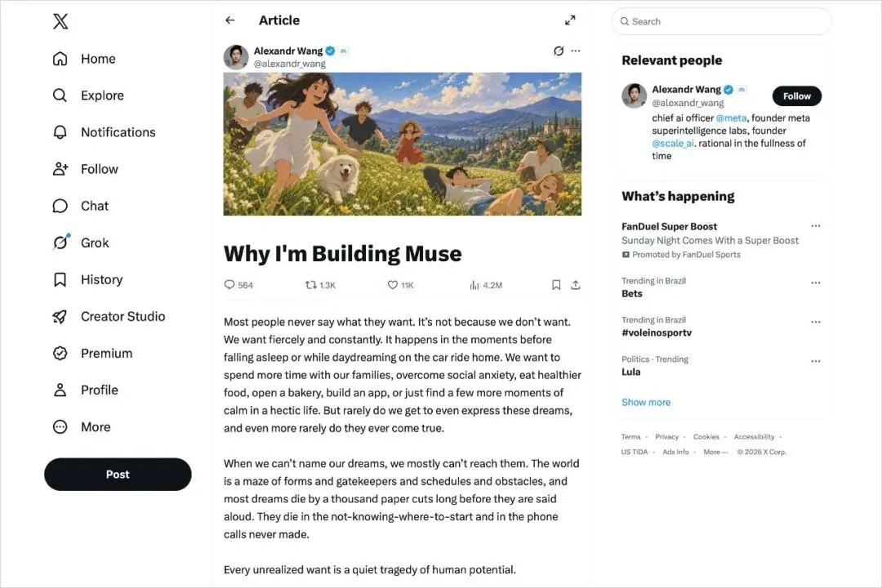Click the reply comment icon
882x588 pixels.
coord(229,285)
